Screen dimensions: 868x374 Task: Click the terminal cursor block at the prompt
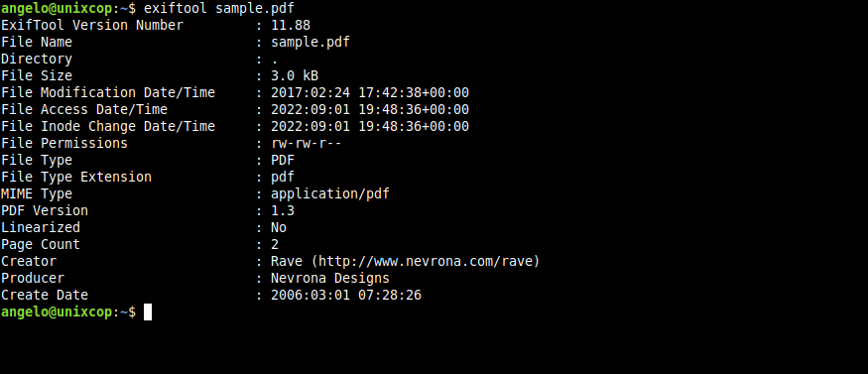[x=148, y=312]
